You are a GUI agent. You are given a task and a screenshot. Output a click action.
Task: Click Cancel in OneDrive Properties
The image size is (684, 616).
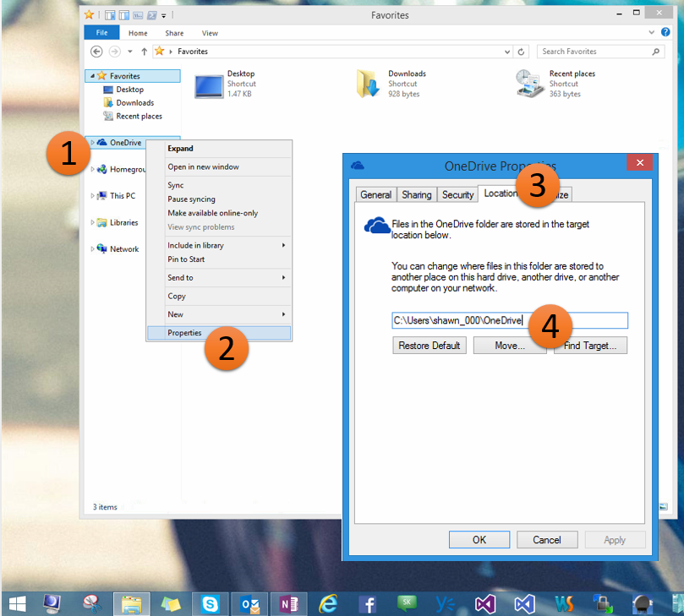pyautogui.click(x=547, y=540)
